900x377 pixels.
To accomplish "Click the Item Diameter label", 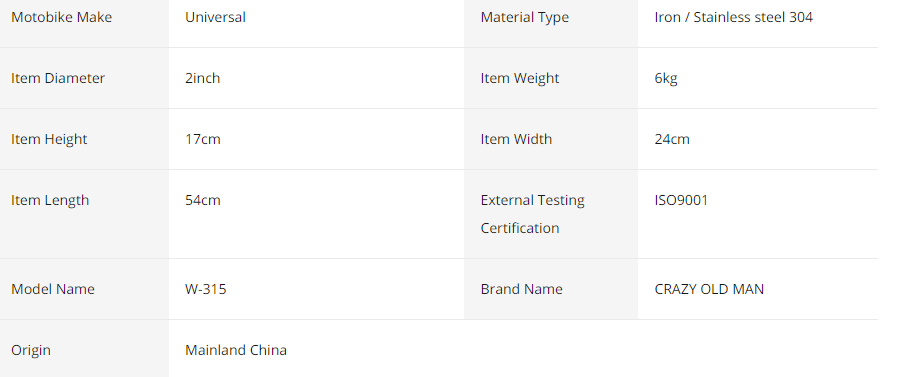I will (x=58, y=78).
